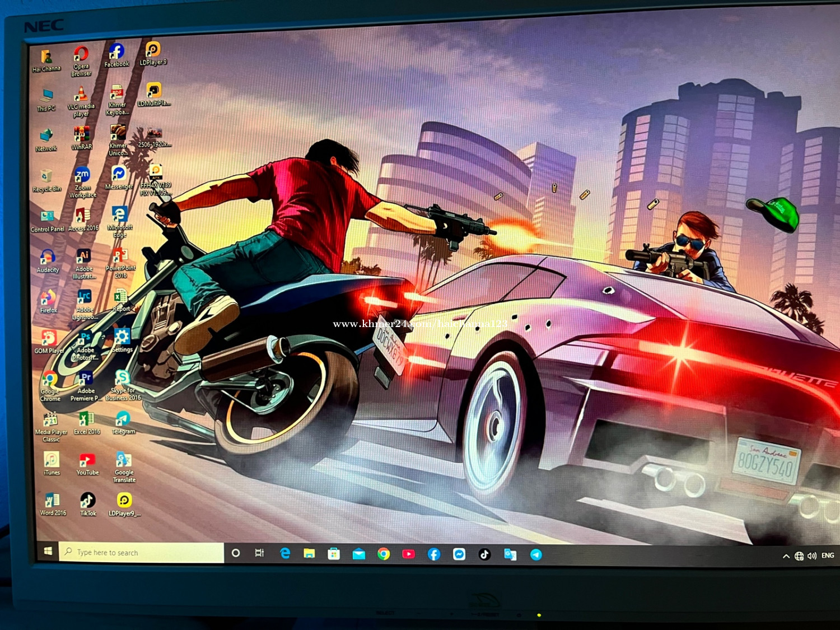Click the Type here to search box
This screenshot has width=840, height=630.
142,553
